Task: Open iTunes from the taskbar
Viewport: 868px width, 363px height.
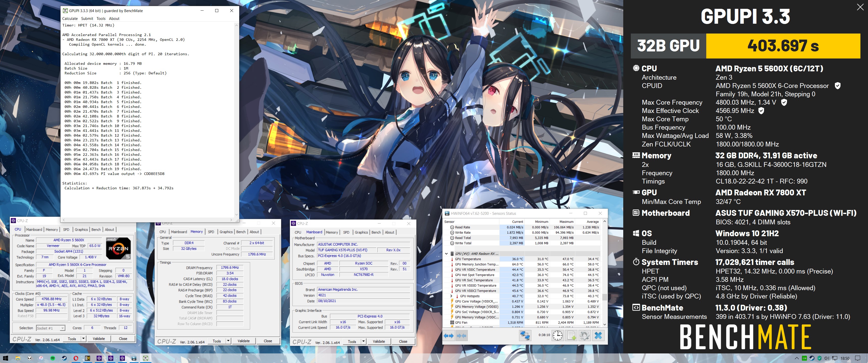Action: click(41, 358)
